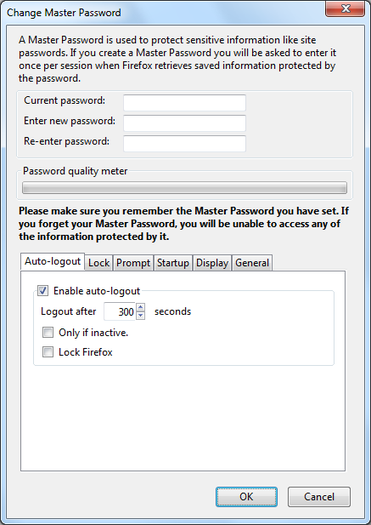Screen dimensions: 371x525
Task: Focus the Enter new password field
Action: click(184, 123)
